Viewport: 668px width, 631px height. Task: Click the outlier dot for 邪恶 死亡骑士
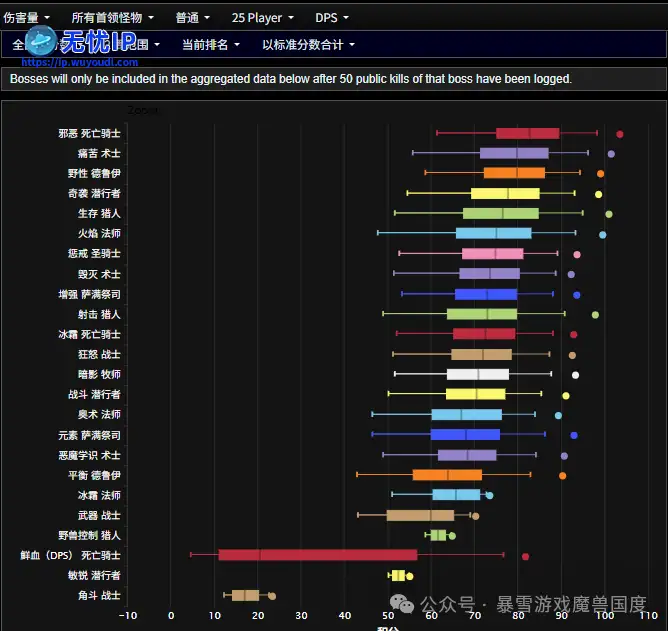pyautogui.click(x=620, y=134)
